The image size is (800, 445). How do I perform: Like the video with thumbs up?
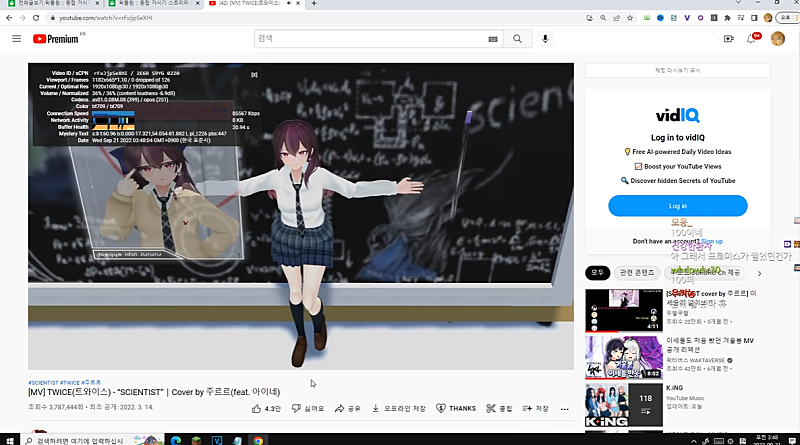(x=266, y=408)
